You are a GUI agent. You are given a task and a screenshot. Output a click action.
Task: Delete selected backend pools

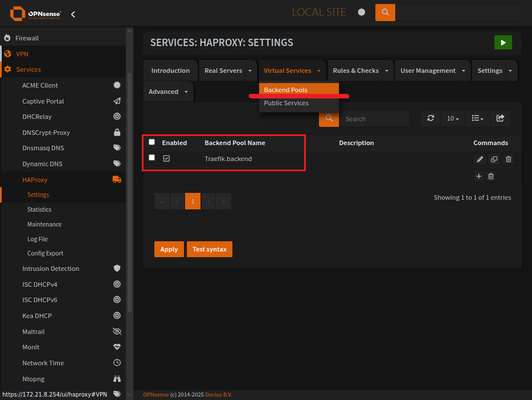coord(490,176)
